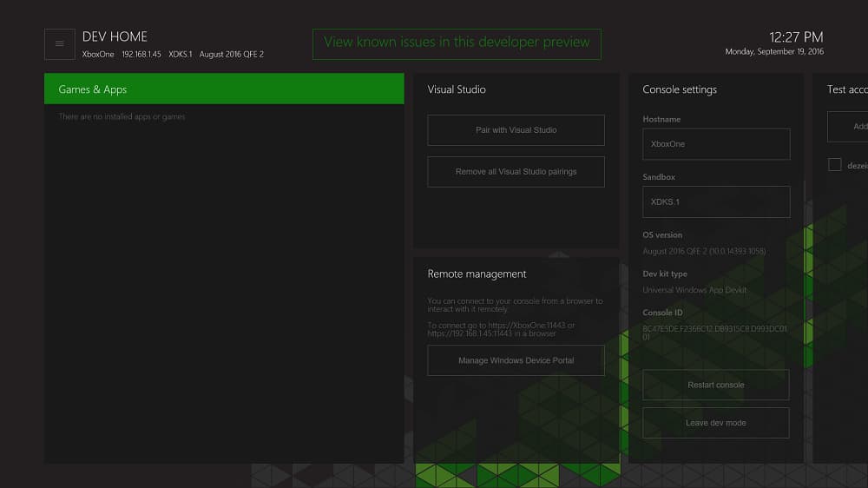868x488 pixels.
Task: Click View known issues in this developer preview
Action: (457, 43)
